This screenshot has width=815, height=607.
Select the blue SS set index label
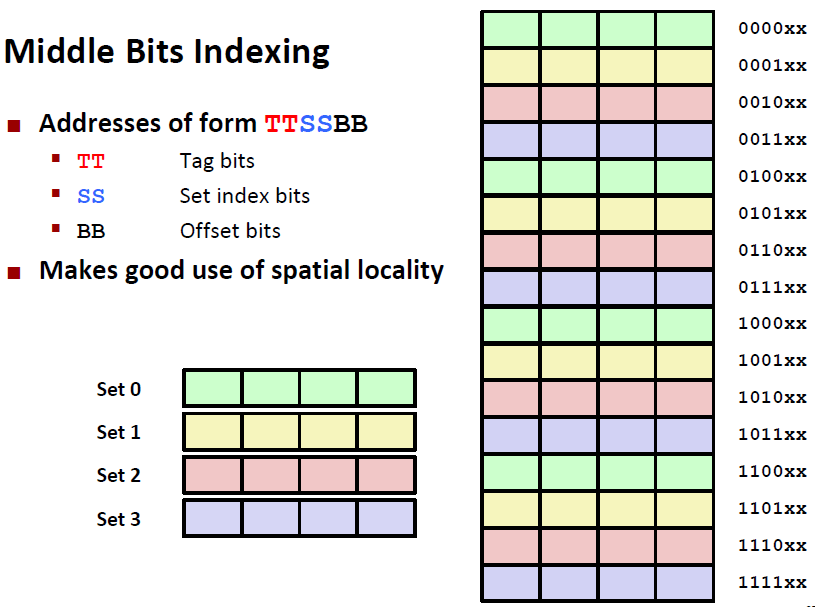coord(91,196)
